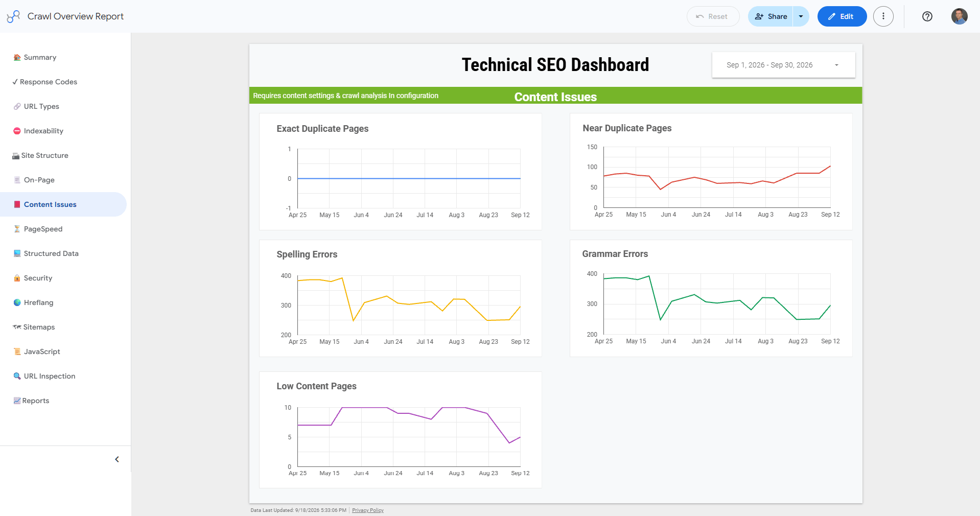Click the Exact Duplicate Pages chart

[401, 172]
